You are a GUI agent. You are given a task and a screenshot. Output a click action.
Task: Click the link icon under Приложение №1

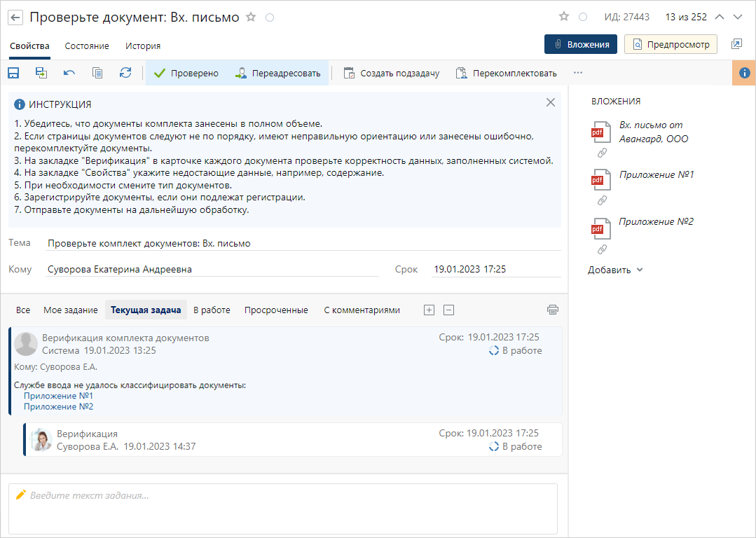601,200
